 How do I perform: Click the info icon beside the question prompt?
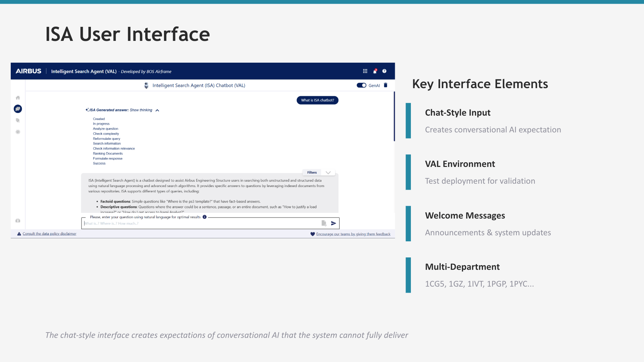point(205,217)
